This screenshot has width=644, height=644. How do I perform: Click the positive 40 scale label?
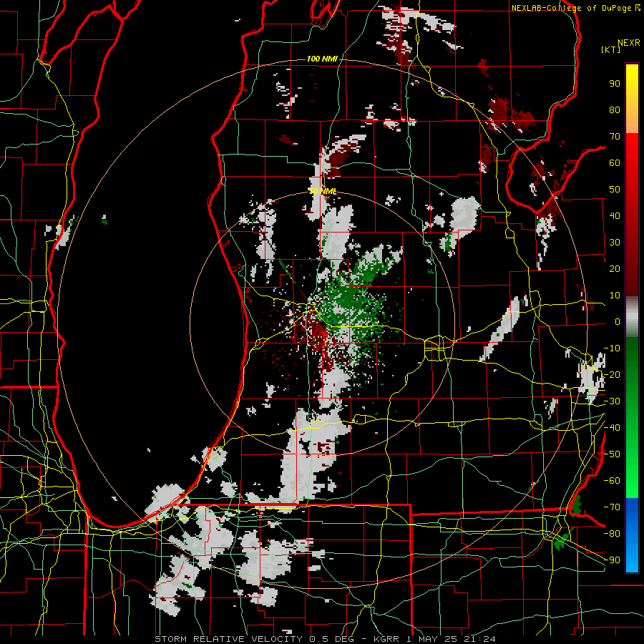click(x=615, y=216)
